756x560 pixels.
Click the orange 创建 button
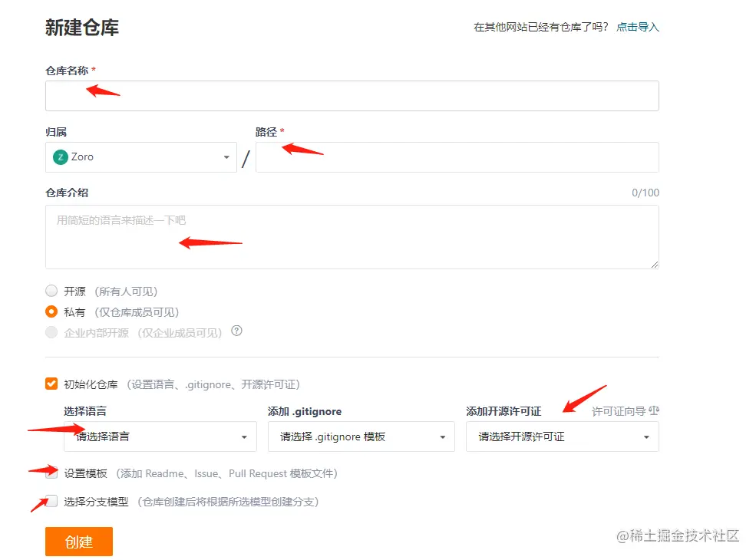pos(79,542)
